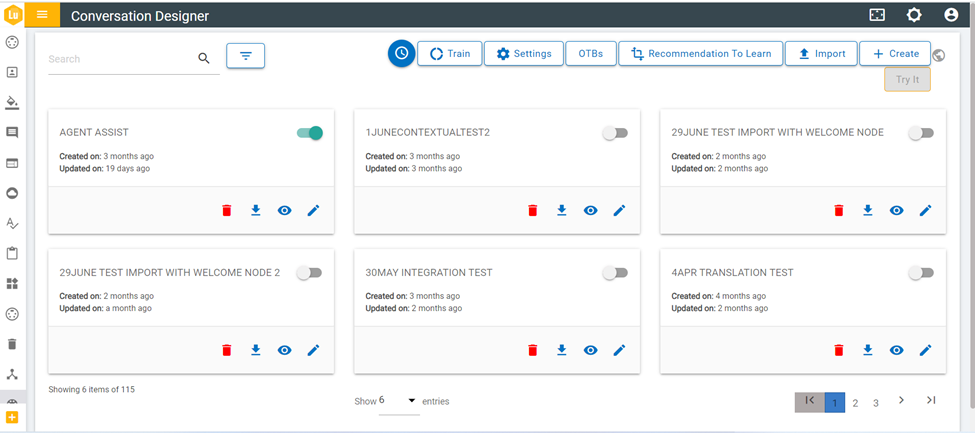Open the card layout sidebar icon

coord(12,163)
